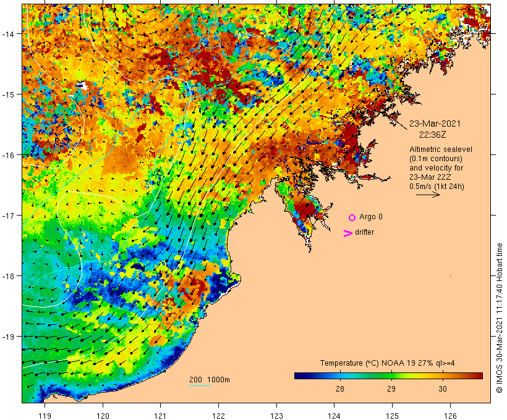Click the longitude label '124'
This screenshot has width=507, height=420.
click(334, 416)
